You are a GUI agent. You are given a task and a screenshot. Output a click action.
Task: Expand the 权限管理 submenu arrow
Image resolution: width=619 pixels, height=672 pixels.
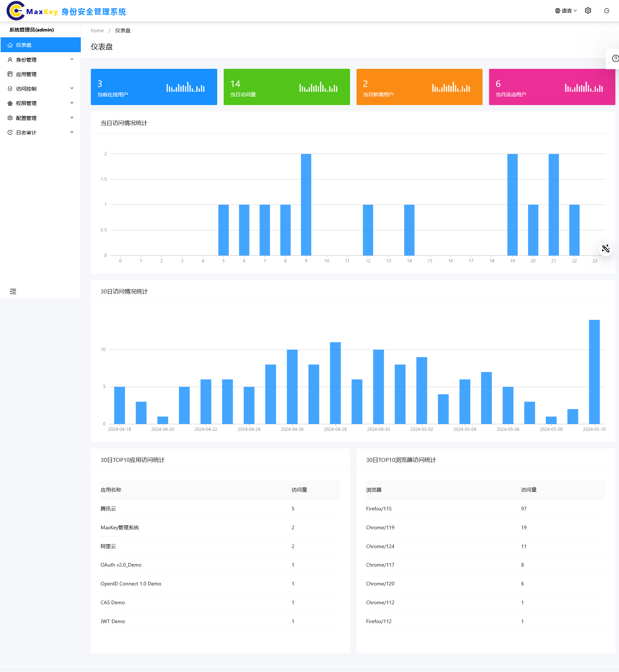coord(72,103)
